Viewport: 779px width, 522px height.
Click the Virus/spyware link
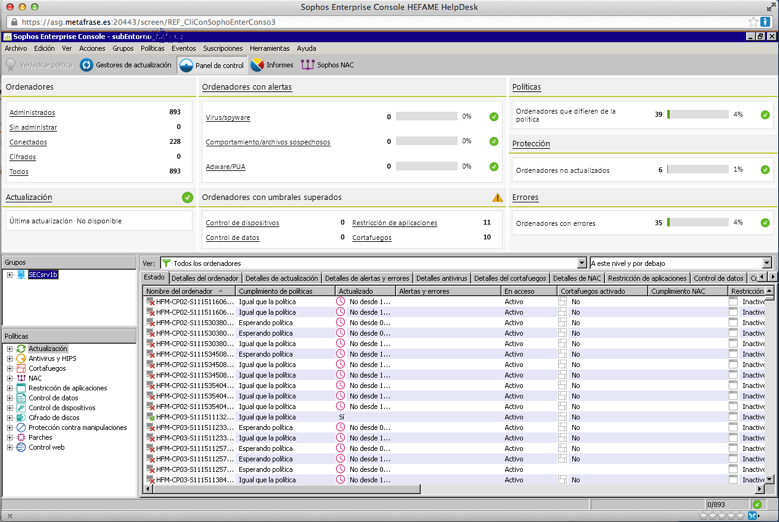click(x=228, y=117)
